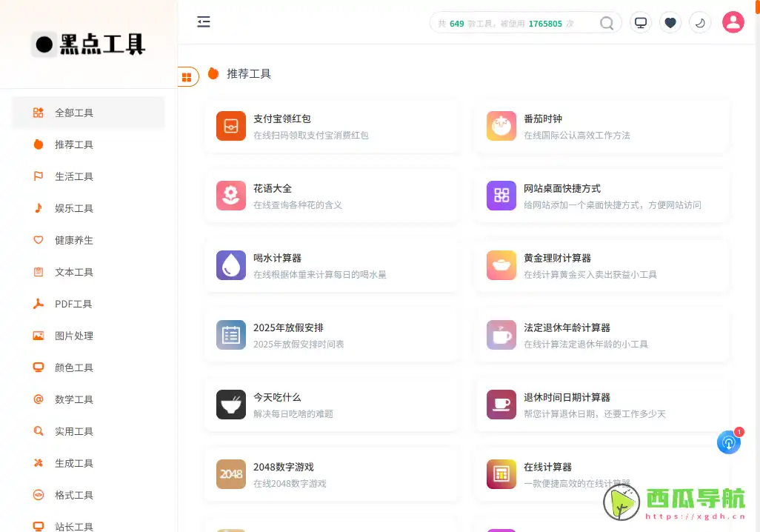This screenshot has width=760, height=532.
Task: Click the 法定退休年龄计算器 cup icon
Action: click(501, 335)
